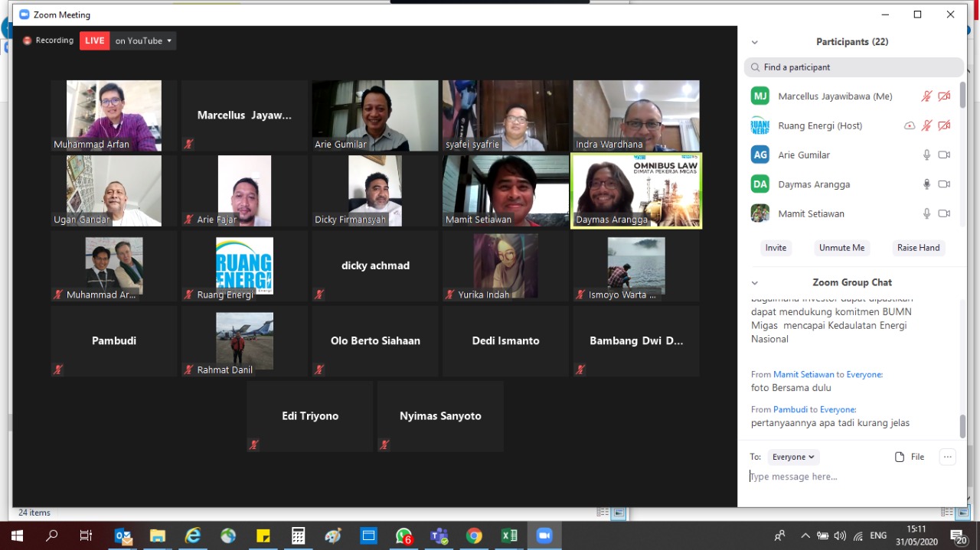The width and height of the screenshot is (980, 550).
Task: Toggle my disabled camera icon in participants list
Action: [x=944, y=96]
